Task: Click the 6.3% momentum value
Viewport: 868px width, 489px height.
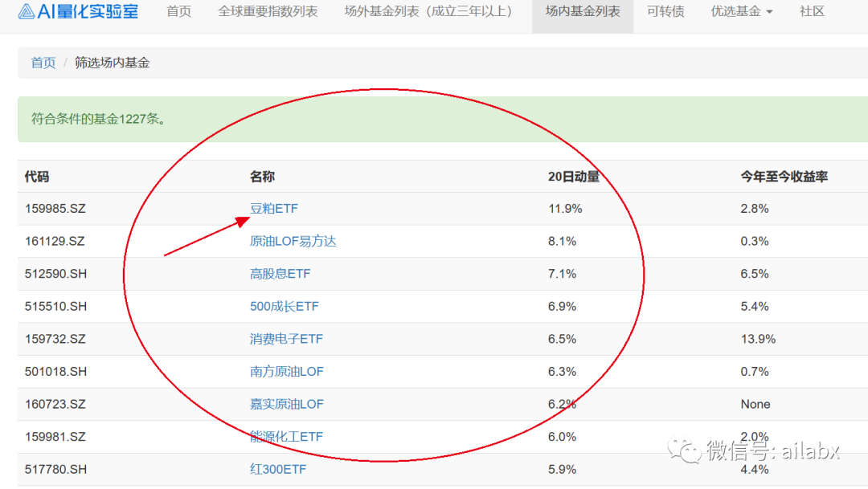Action: 563,372
